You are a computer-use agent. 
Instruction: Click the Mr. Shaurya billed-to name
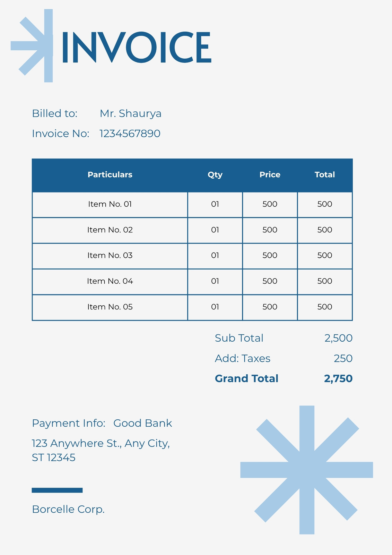(131, 113)
